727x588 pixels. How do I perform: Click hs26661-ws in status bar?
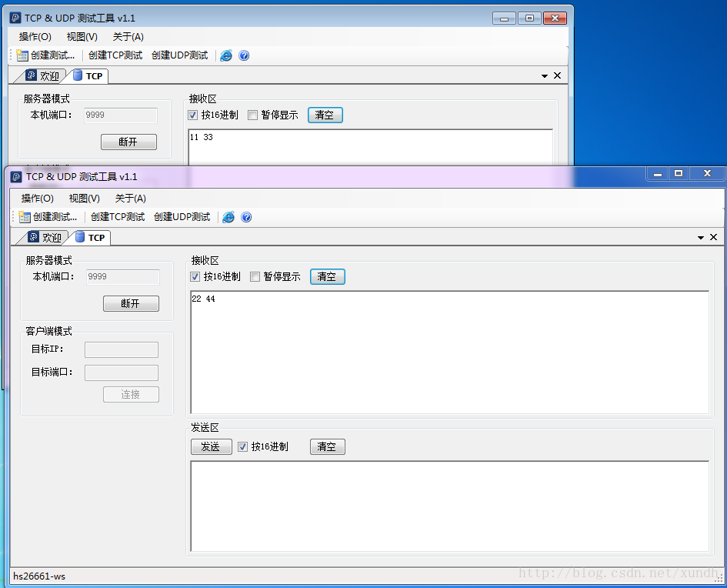39,576
